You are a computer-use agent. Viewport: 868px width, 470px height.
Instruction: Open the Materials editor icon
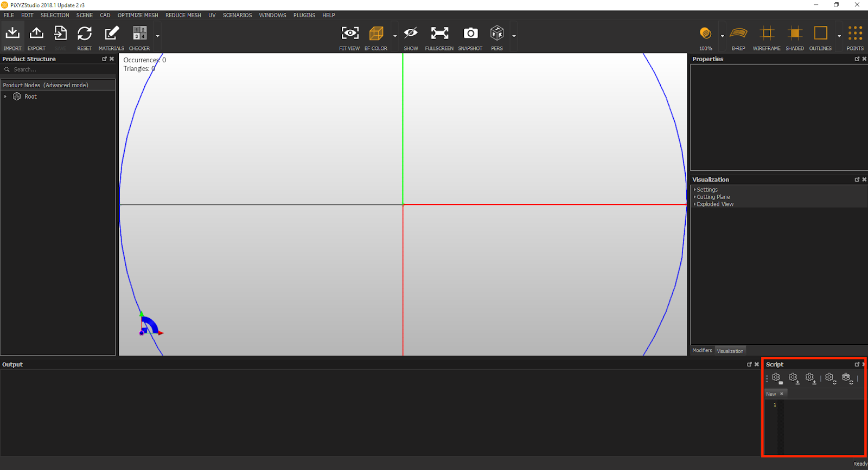111,34
